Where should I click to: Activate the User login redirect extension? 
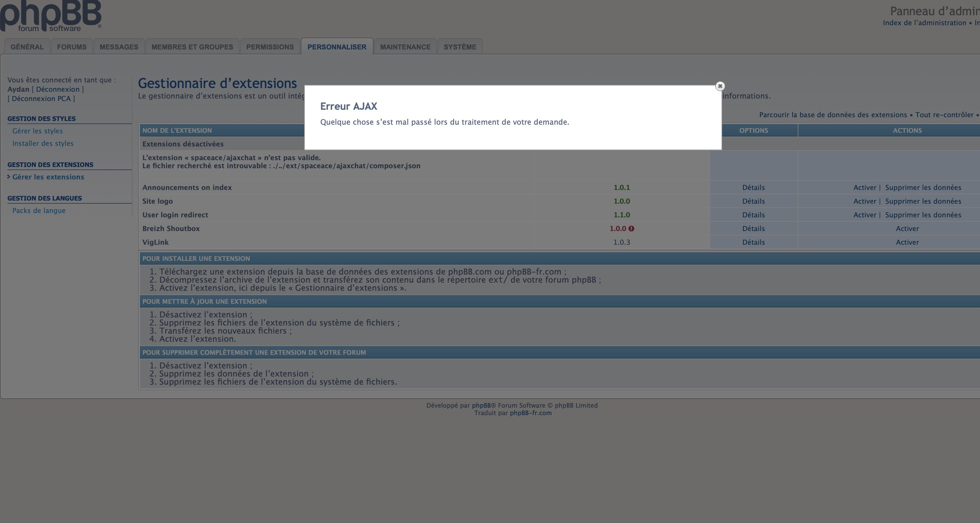(864, 215)
